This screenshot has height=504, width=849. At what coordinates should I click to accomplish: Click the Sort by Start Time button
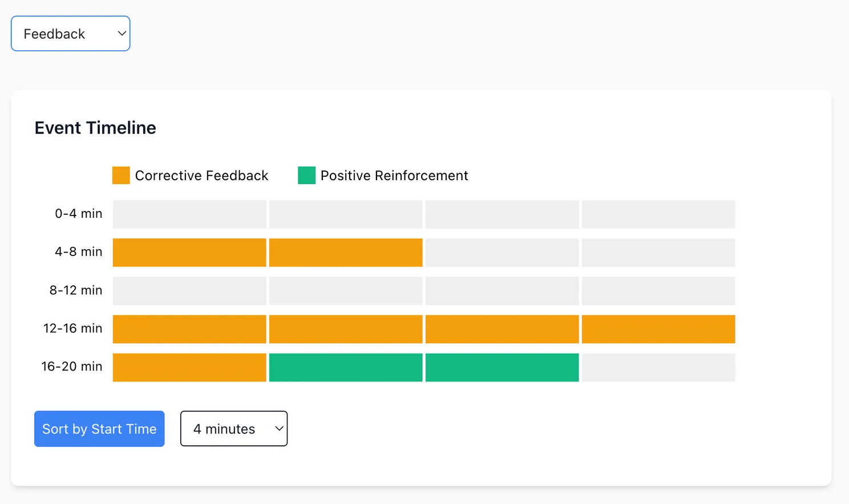(99, 429)
